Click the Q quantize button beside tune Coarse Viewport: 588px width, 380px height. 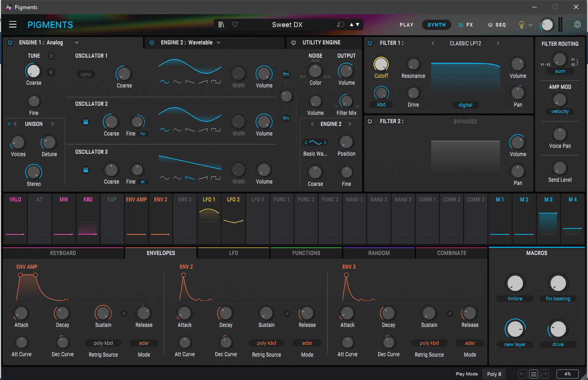coord(51,71)
